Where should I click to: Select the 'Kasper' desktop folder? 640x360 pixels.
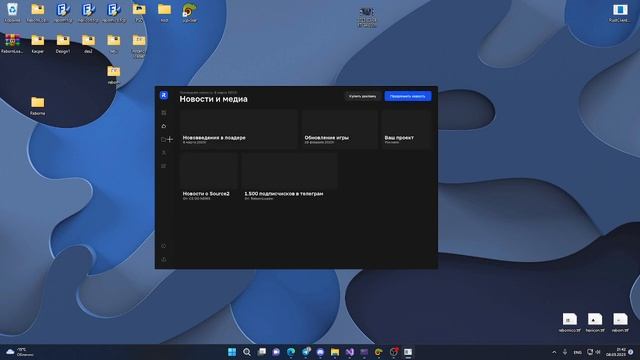click(38, 44)
